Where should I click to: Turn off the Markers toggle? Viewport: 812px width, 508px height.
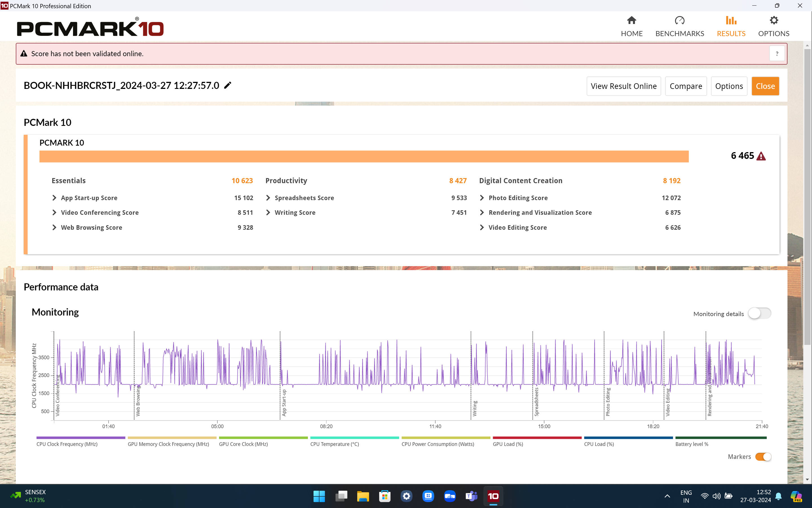[763, 457]
